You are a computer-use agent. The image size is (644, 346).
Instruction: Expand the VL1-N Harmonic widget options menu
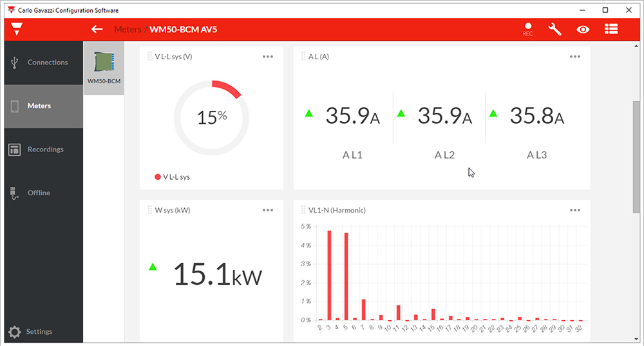(x=575, y=210)
